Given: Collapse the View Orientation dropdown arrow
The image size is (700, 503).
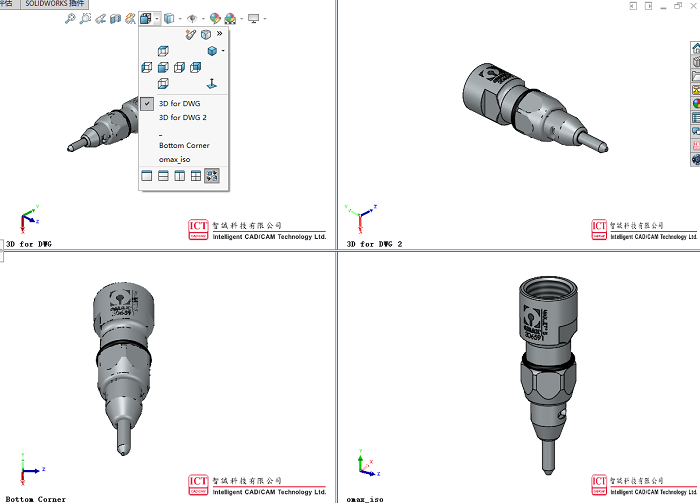Looking at the screenshot, I should point(157,19).
